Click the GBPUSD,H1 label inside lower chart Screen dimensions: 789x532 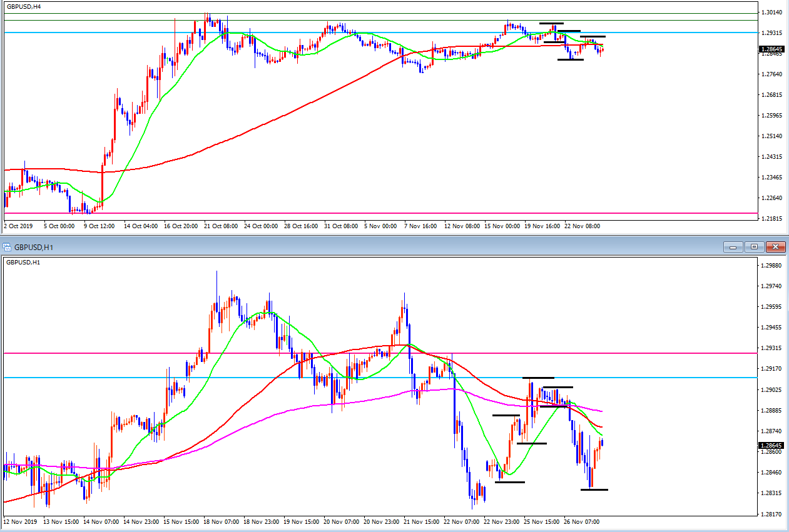(23, 262)
